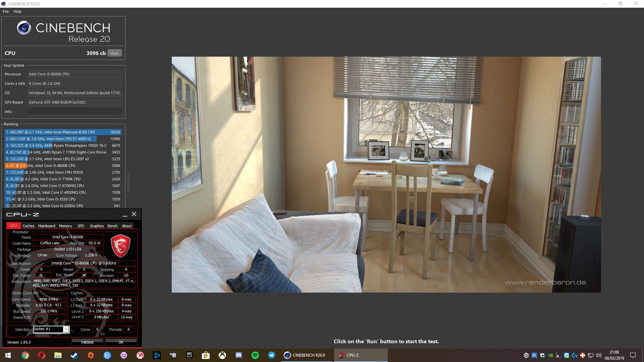The image size is (644, 362).
Task: Switch to the Graphics tab in CPU-Z
Action: (x=97, y=226)
